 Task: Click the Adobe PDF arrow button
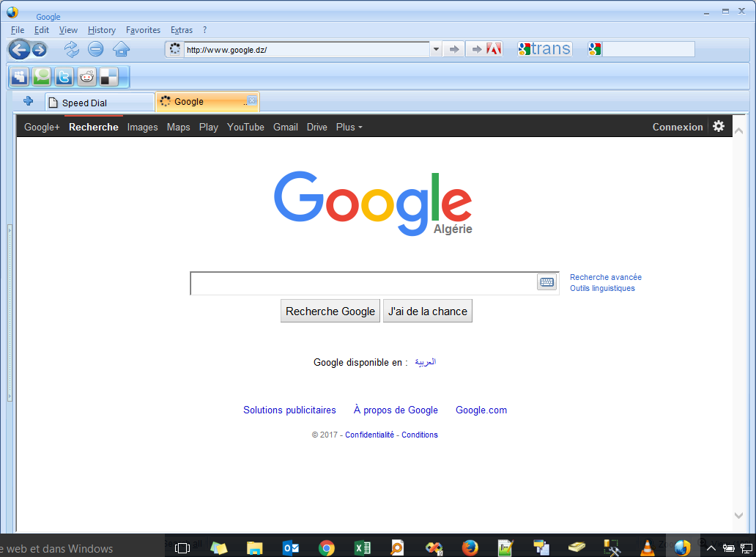486,49
